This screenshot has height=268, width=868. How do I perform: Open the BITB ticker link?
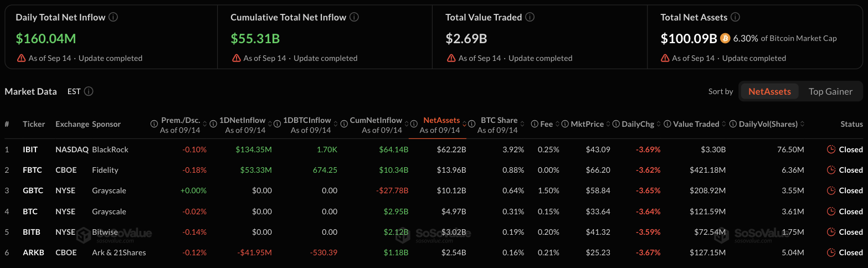click(x=32, y=232)
